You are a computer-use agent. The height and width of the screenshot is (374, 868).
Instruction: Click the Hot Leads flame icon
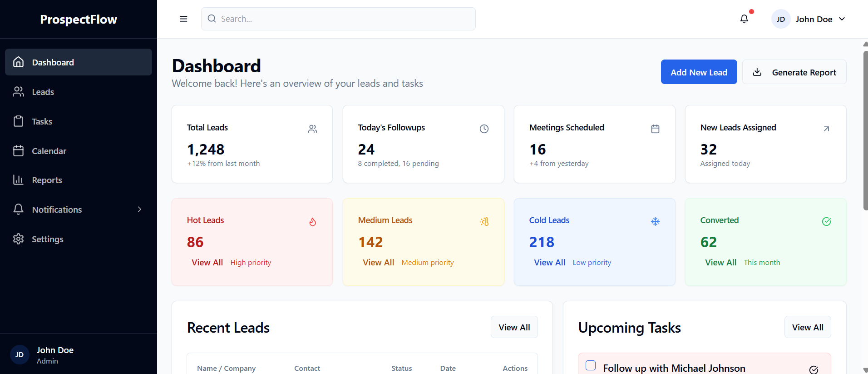[x=313, y=222]
